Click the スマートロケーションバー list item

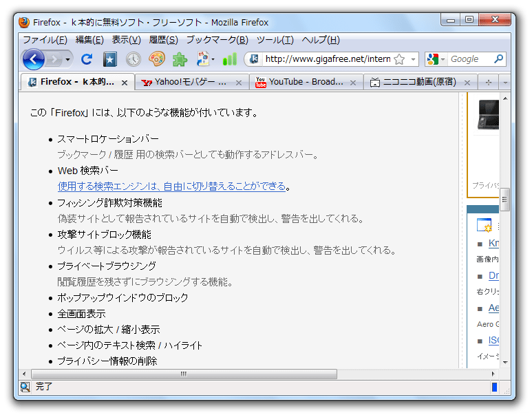coord(108,139)
